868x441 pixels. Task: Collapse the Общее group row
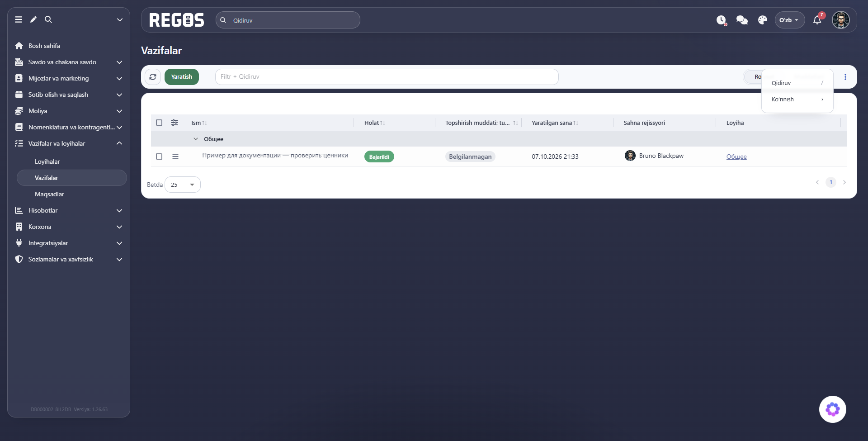click(x=196, y=139)
